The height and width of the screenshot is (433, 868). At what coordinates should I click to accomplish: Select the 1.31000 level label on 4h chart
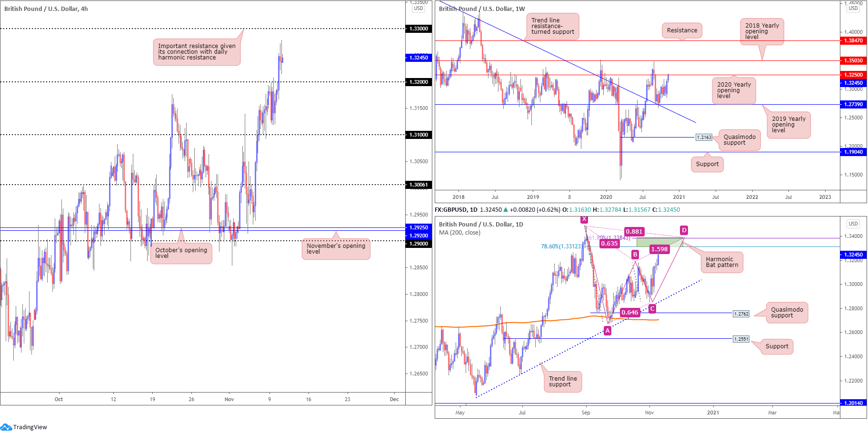419,135
